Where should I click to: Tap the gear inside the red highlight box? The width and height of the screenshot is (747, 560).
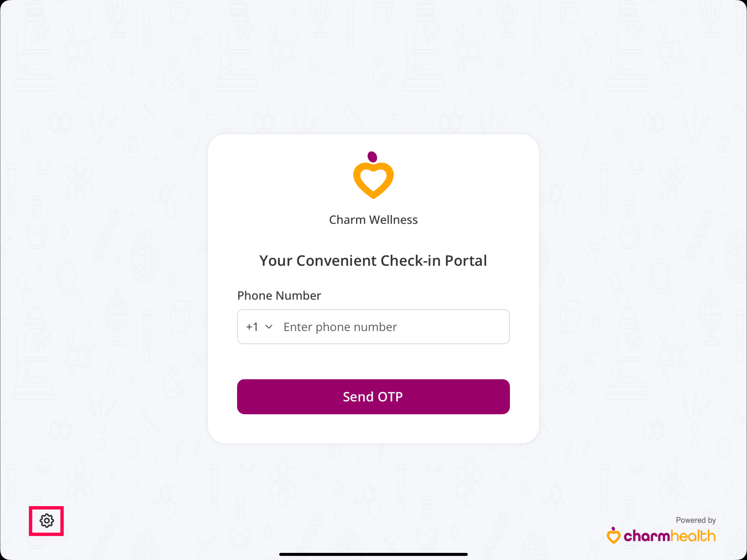46,520
